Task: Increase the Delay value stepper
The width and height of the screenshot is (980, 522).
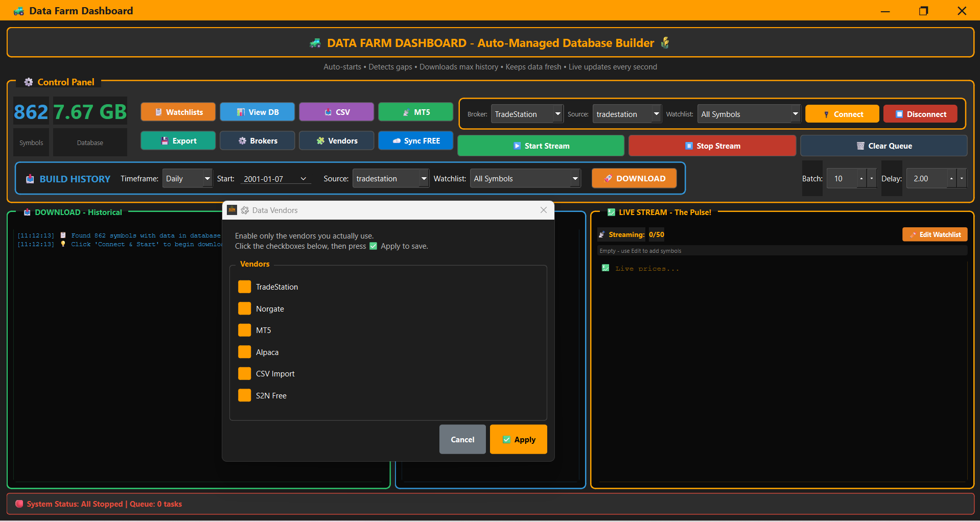Action: click(951, 178)
